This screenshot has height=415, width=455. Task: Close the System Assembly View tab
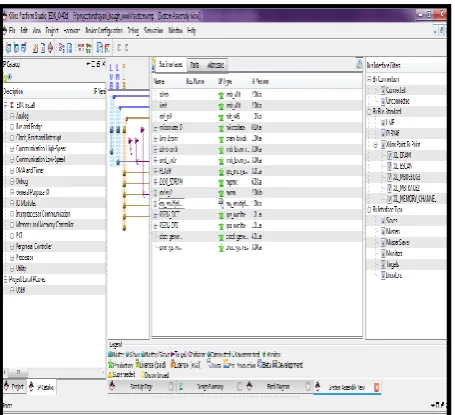pyautogui.click(x=377, y=387)
